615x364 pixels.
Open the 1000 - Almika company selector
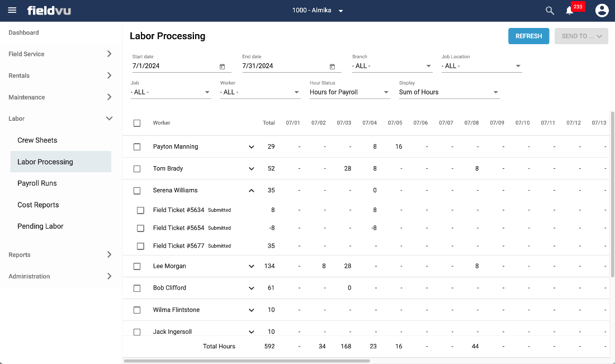point(318,11)
